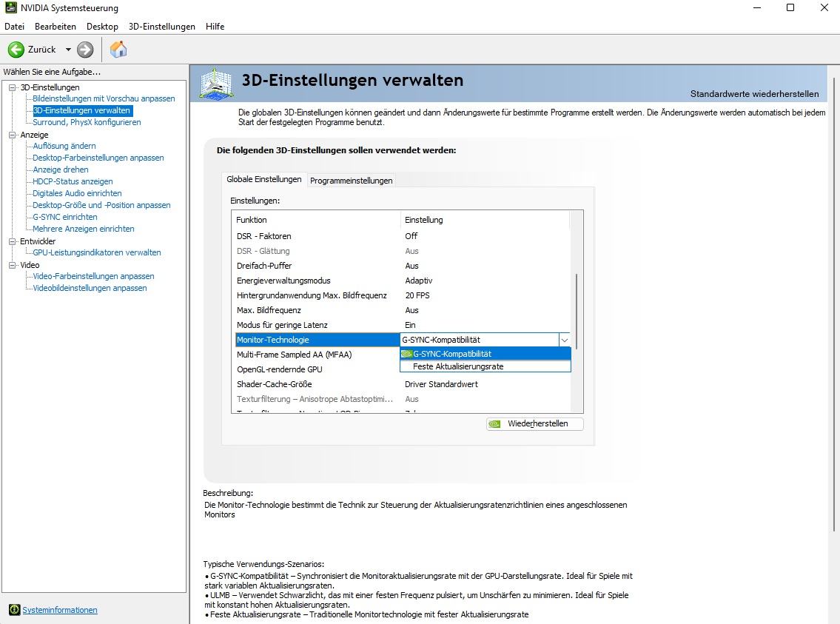The image size is (840, 624).
Task: Select the Texturfilterung – Anisotrope Abtastoptimierung row
Action: 403,399
